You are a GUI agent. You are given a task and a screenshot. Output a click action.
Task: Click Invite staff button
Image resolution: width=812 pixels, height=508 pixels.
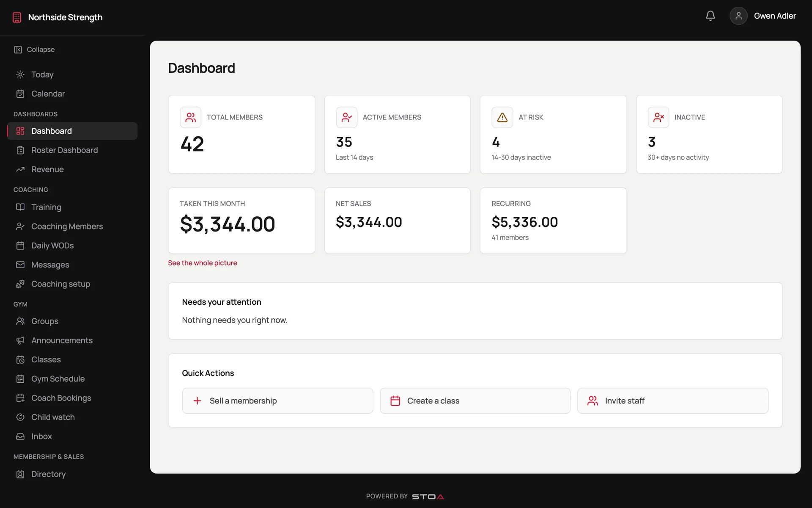click(673, 401)
